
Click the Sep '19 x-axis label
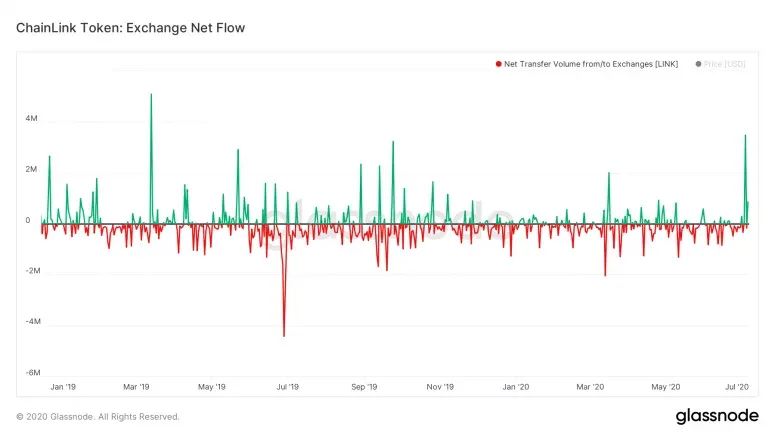point(364,387)
